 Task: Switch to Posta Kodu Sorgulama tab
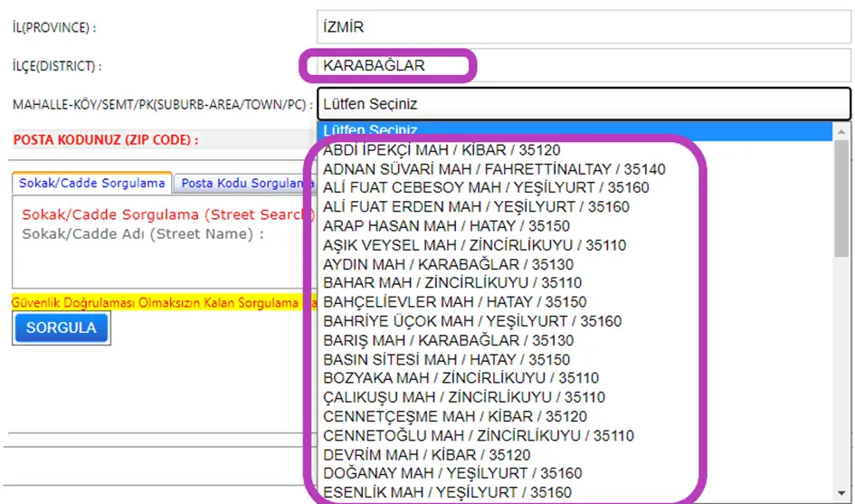(x=244, y=183)
